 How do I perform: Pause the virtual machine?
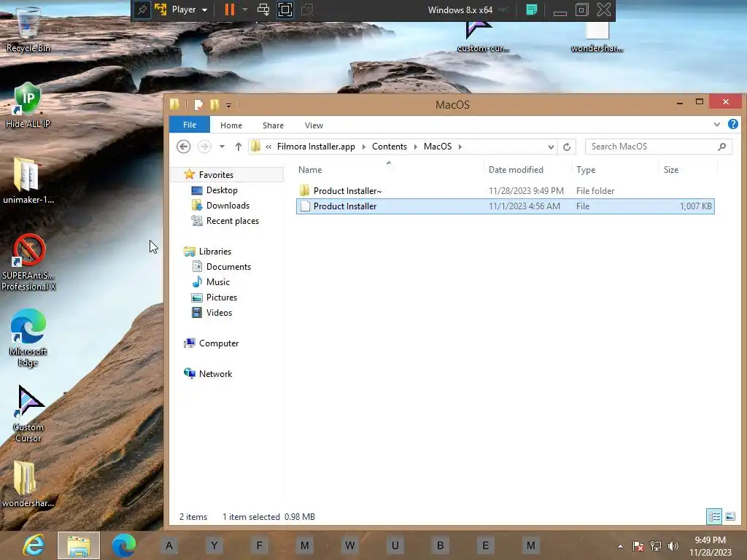pyautogui.click(x=230, y=10)
